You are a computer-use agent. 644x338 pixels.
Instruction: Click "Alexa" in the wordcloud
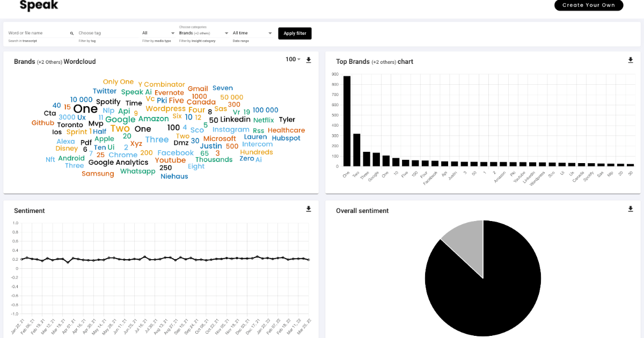pos(65,142)
